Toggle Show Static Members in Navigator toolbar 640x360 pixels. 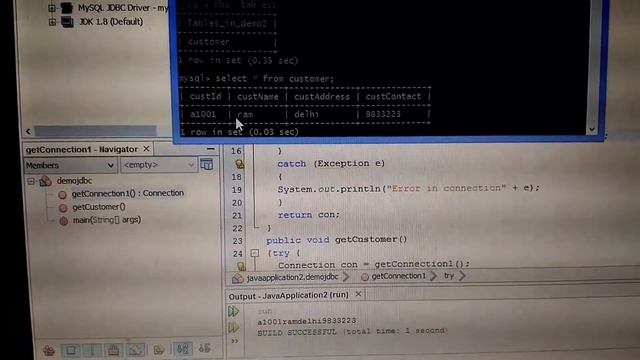pyautogui.click(x=92, y=350)
